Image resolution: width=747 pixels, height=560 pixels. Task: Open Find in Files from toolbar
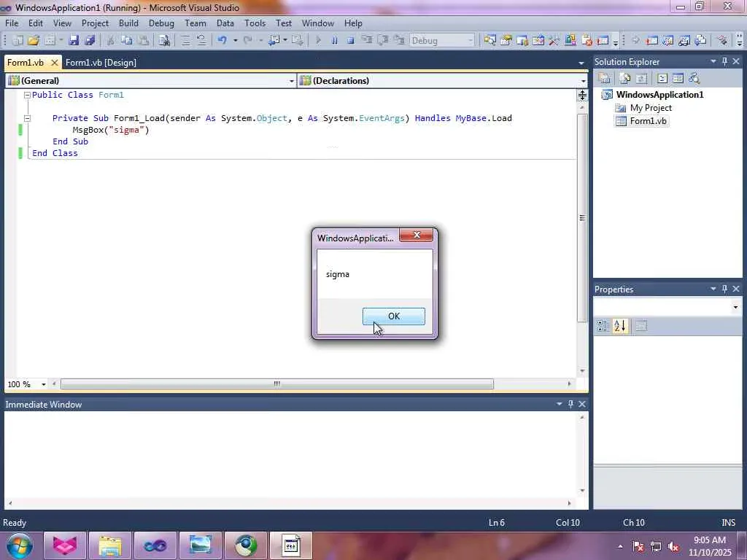pyautogui.click(x=164, y=41)
